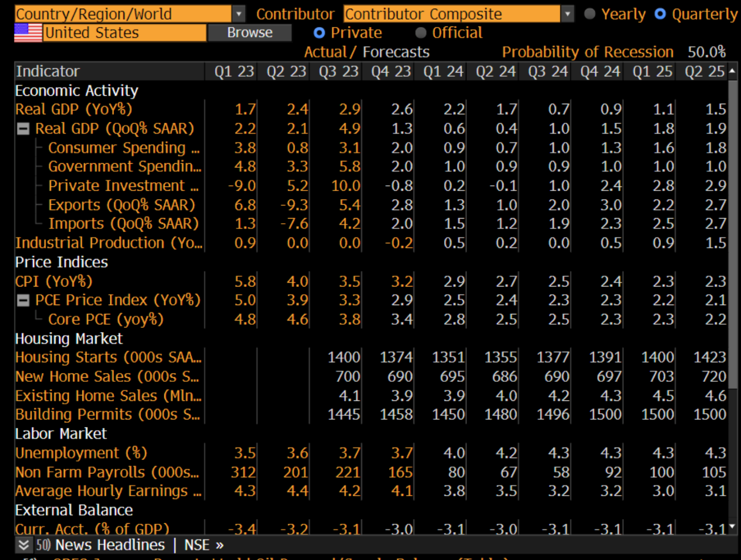Select the Consumer Spending sub-indicator

tap(124, 148)
